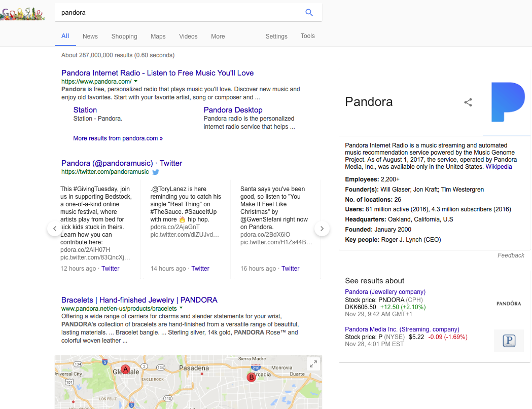Switch to the Shopping tab
This screenshot has height=409, width=532.
124,36
